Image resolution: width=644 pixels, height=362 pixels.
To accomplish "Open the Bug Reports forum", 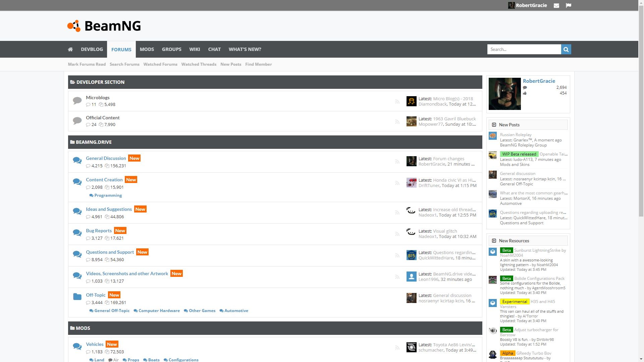I will point(99,231).
